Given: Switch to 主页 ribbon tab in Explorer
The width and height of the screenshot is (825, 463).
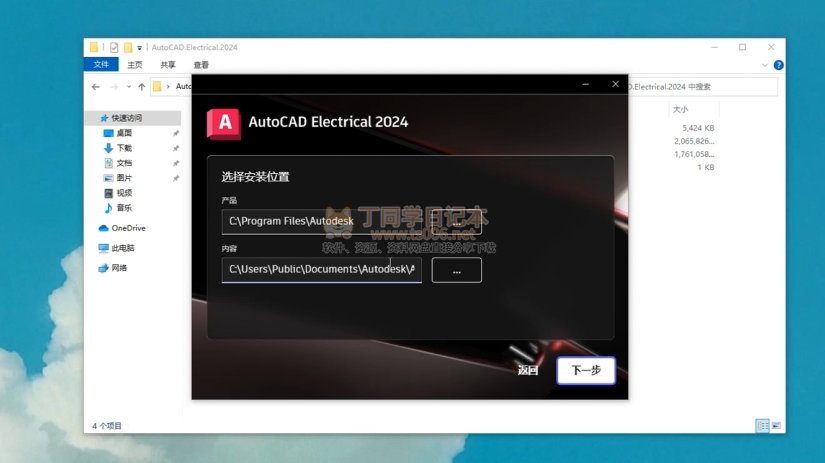Looking at the screenshot, I should pos(135,65).
